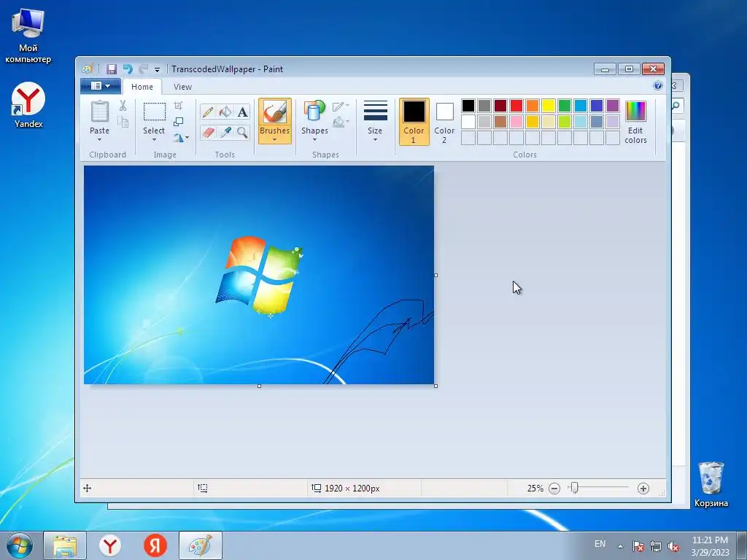Click the muted volume tray icon
747x560 pixels.
click(673, 546)
